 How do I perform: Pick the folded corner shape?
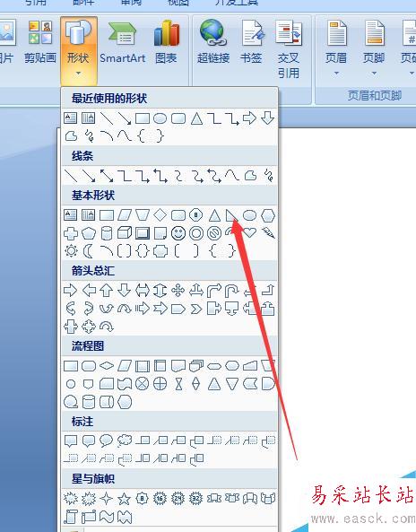click(x=160, y=233)
